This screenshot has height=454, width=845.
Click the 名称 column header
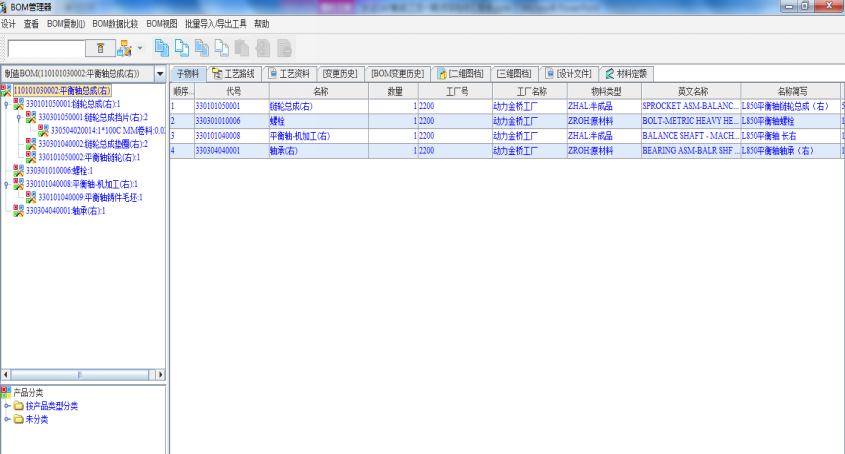[319, 91]
